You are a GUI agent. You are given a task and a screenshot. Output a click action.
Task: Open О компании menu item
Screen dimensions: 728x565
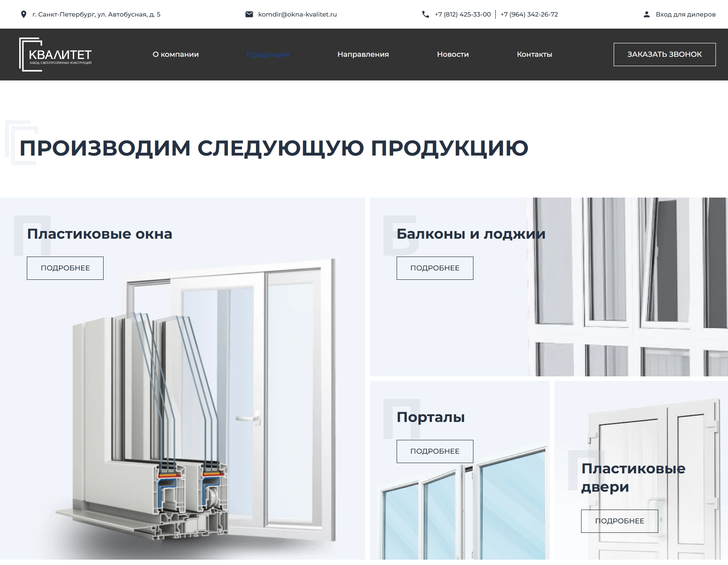coord(176,55)
